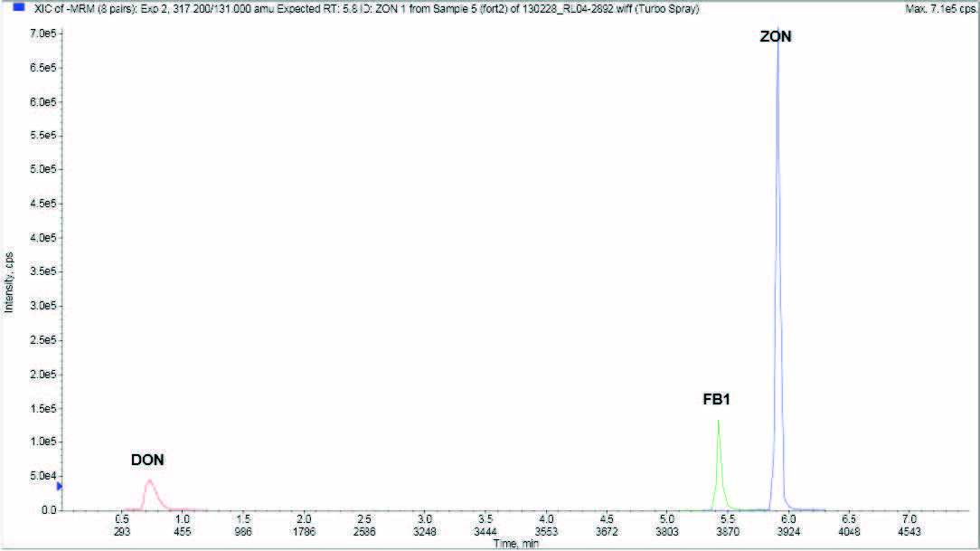
Task: Click the 6.5e5 intensity tick label
Action: coord(42,68)
